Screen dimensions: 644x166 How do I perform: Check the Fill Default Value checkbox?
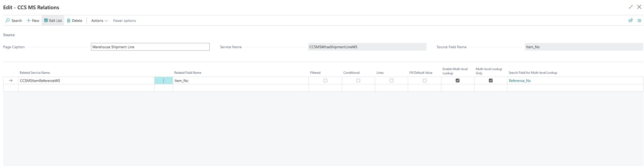pos(425,81)
